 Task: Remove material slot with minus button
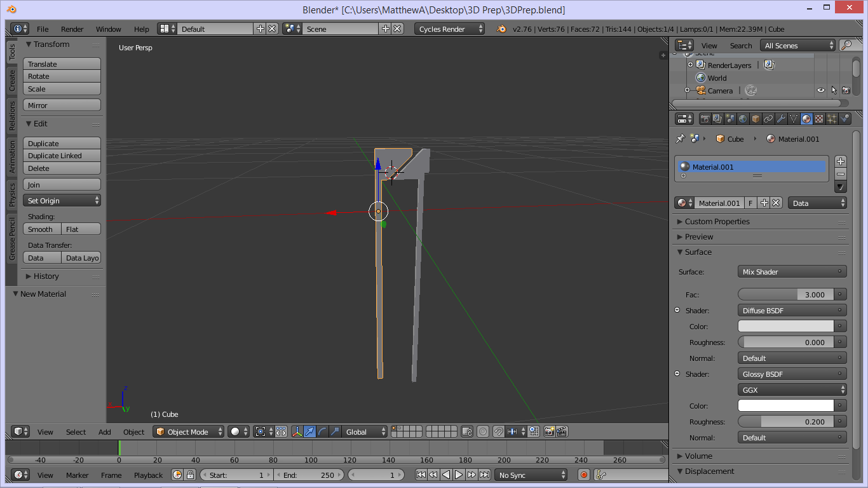[840, 174]
